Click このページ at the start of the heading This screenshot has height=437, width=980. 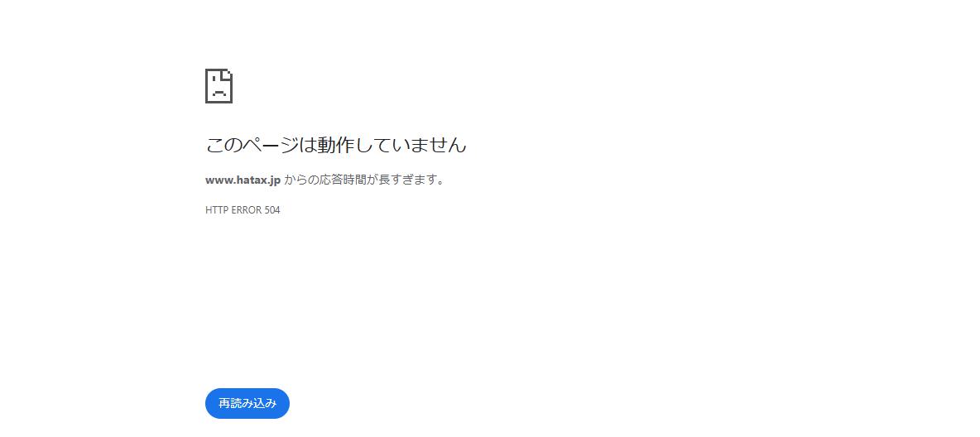pyautogui.click(x=252, y=145)
